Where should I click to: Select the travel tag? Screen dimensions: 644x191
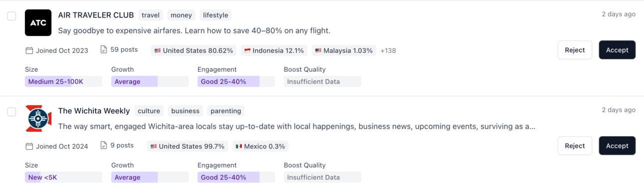(x=151, y=15)
